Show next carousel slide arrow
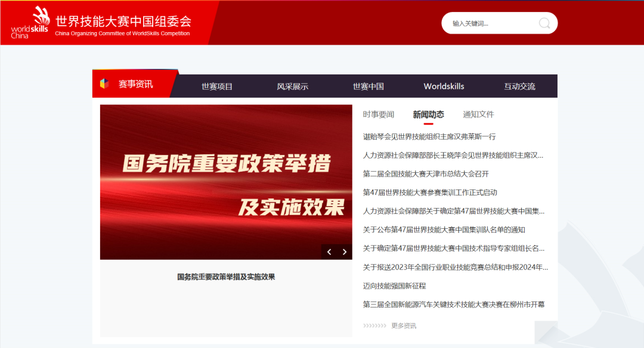This screenshot has width=644, height=348. click(x=344, y=252)
